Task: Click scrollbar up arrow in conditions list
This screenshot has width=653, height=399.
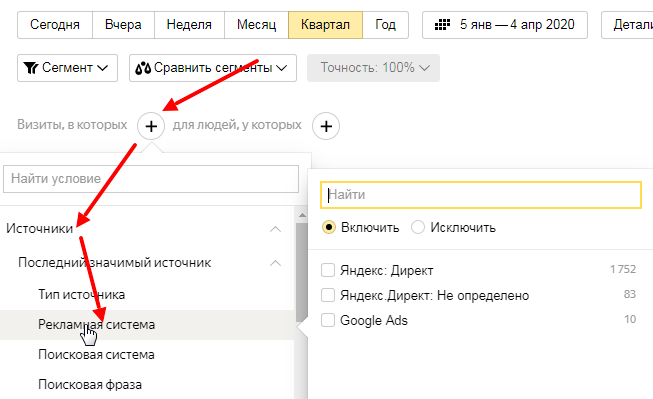Action: [302, 215]
